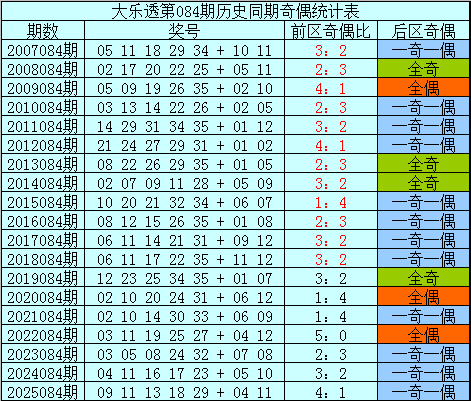
Task: Select the orange 全偶 cell for 2022084期
Action: click(424, 335)
